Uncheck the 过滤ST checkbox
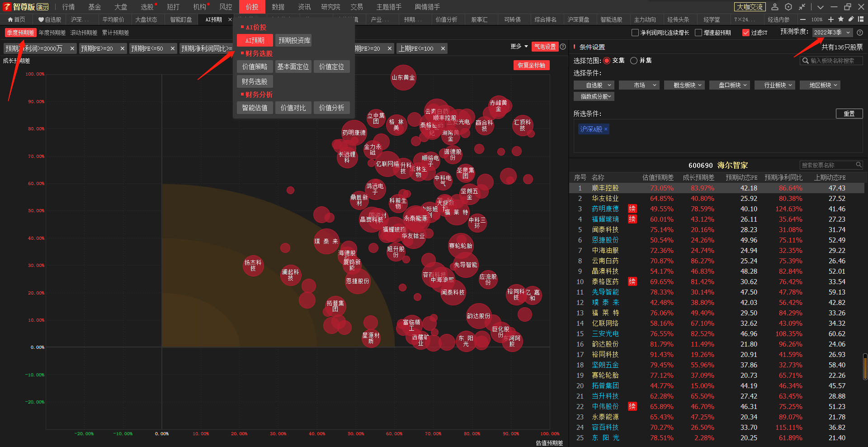 point(746,33)
